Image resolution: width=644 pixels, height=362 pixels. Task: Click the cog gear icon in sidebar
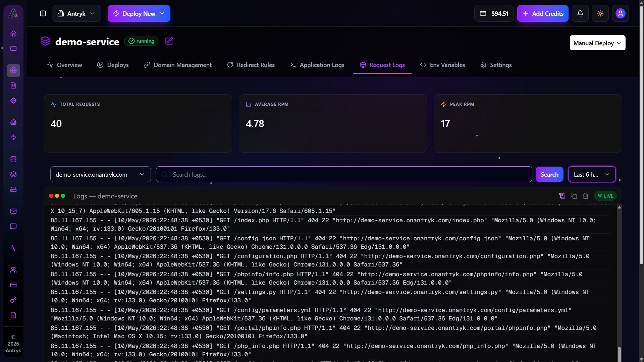[x=13, y=101]
